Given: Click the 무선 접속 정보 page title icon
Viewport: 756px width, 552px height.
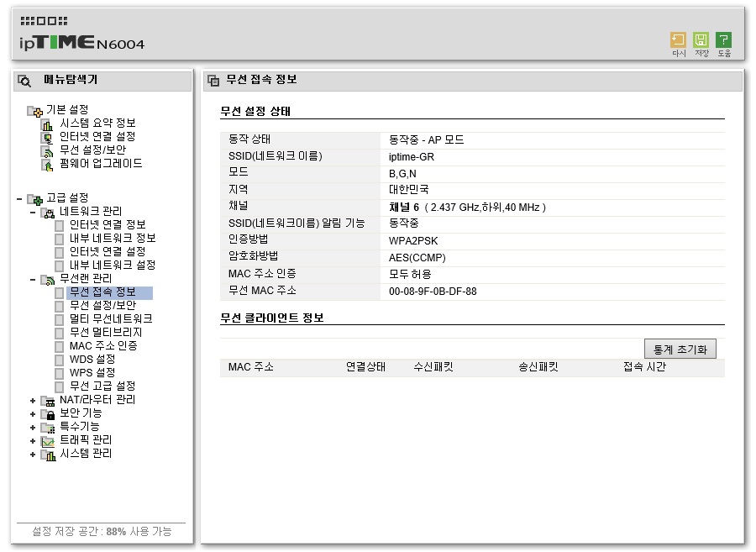Looking at the screenshot, I should pyautogui.click(x=213, y=81).
